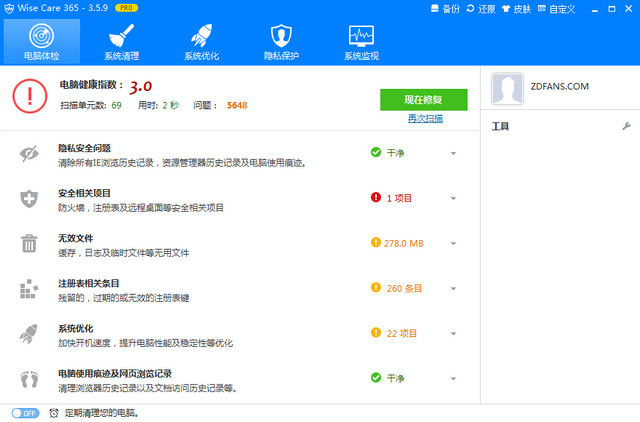Click the ZDFANS.COM username text
Screen dimensions: 640x422
pos(560,87)
